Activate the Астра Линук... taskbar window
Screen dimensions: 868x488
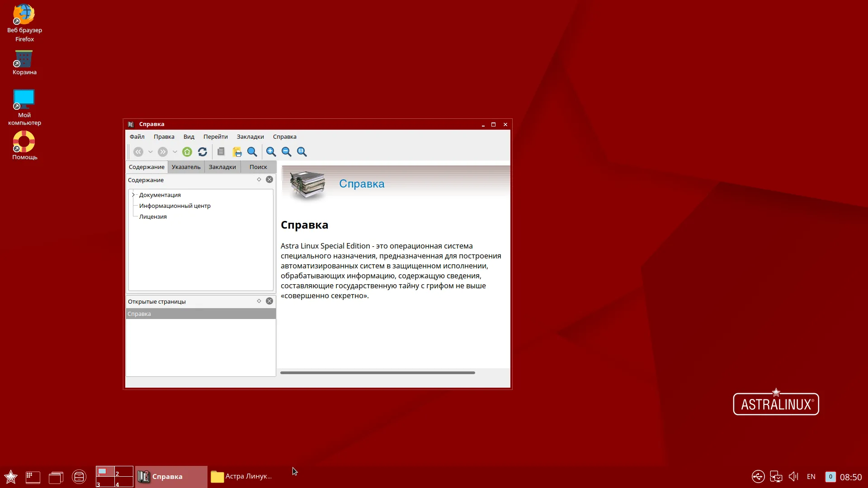[x=243, y=477]
